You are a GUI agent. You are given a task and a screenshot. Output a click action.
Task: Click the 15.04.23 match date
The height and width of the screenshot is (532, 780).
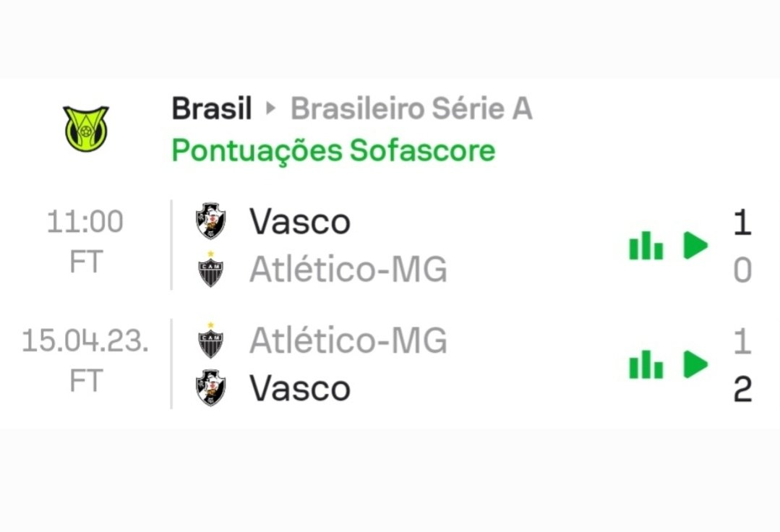85,341
